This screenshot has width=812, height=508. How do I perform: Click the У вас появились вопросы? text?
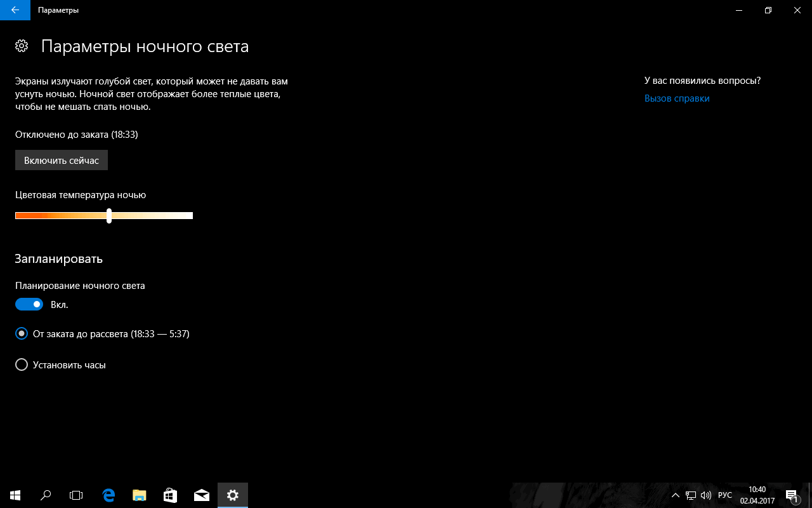(702, 81)
